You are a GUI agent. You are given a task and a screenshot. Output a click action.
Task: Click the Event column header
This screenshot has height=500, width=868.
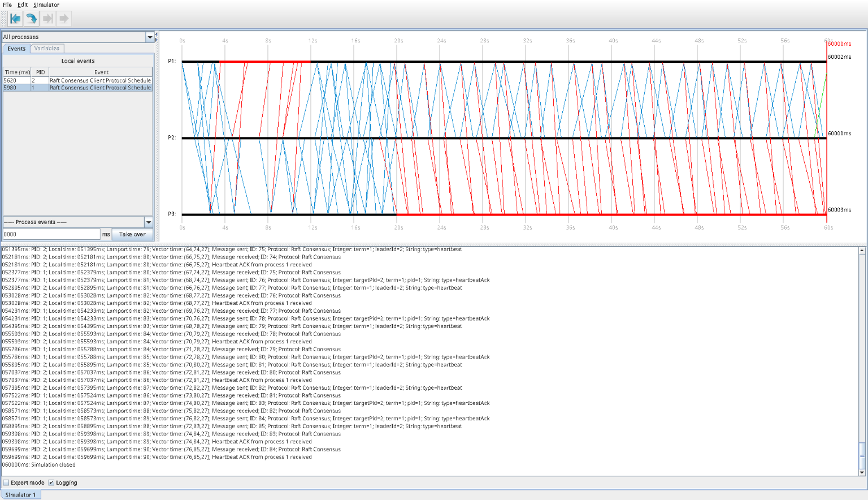(101, 72)
